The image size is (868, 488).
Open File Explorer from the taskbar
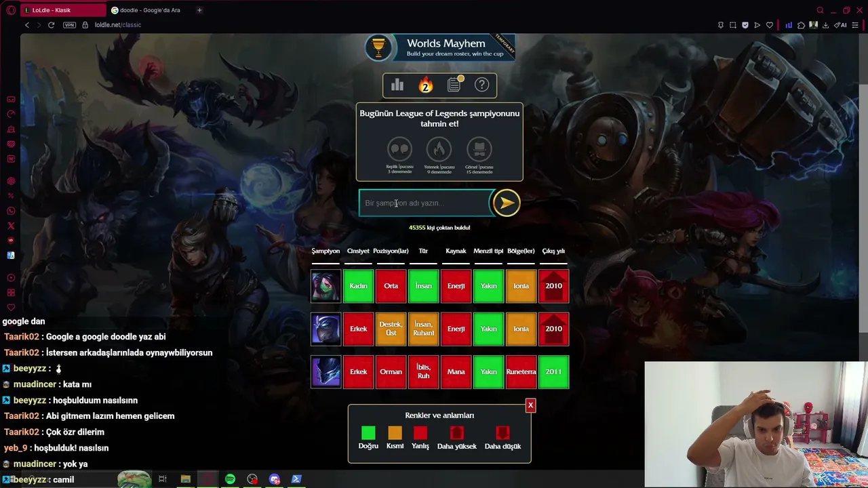point(186,479)
